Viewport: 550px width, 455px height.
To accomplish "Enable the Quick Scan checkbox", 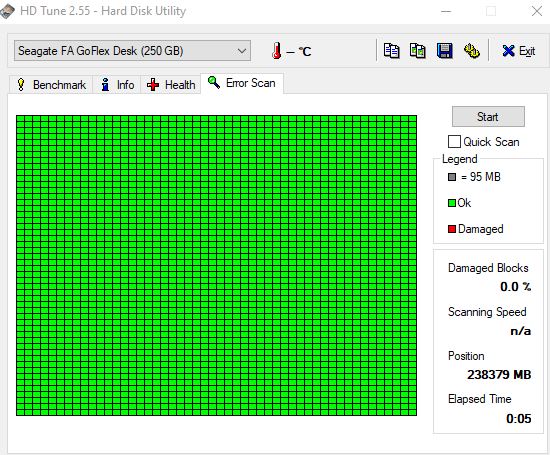I will (x=454, y=142).
